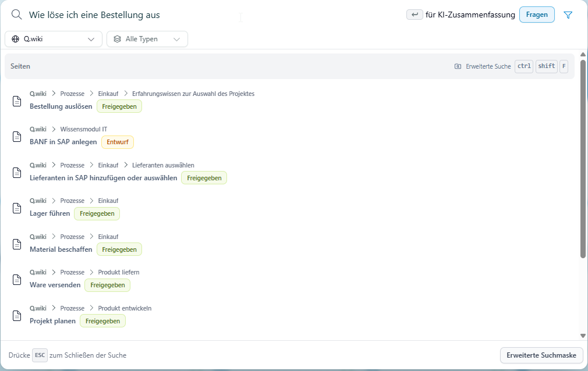Open the Q.wiki web selection dropdown
The height and width of the screenshot is (371, 588).
[x=54, y=39]
